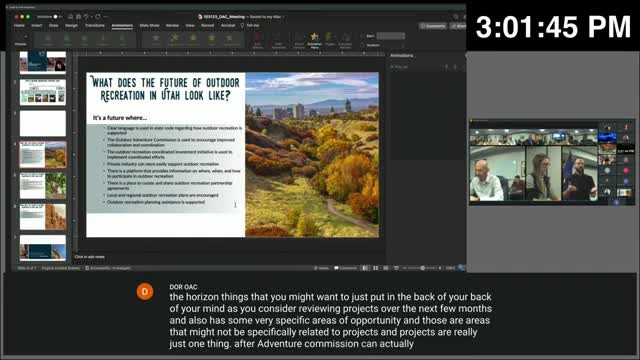The width and height of the screenshot is (640, 360).
Task: Click the Undo icon in title bar
Action: [x=86, y=17]
